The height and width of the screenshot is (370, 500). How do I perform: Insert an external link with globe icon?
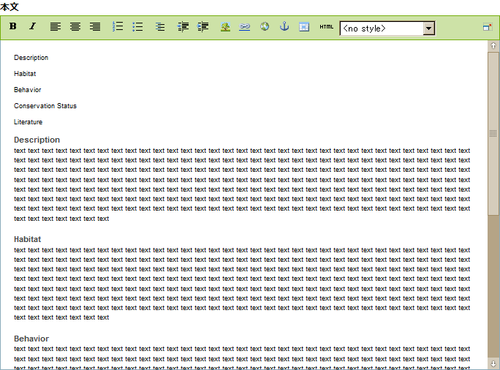(x=265, y=26)
